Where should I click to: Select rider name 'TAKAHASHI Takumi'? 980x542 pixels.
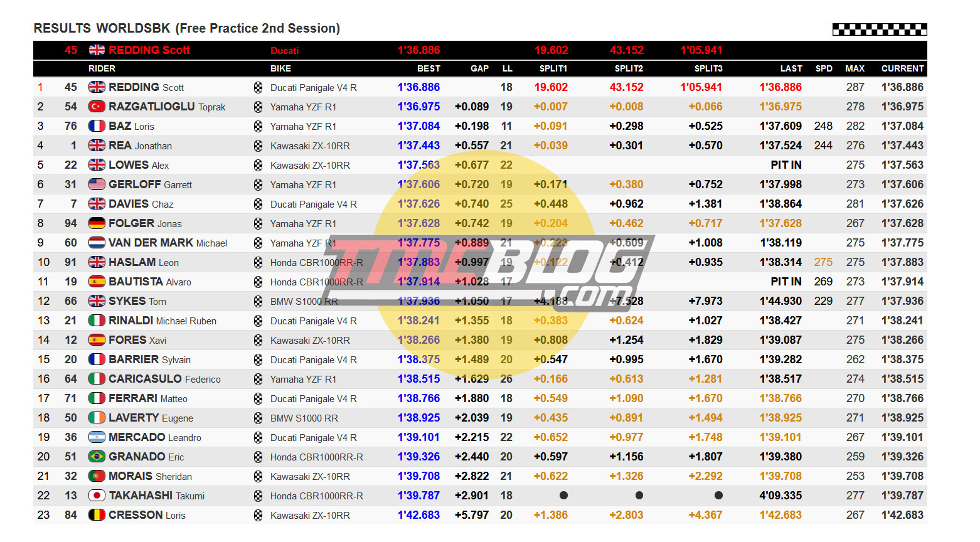pos(157,496)
